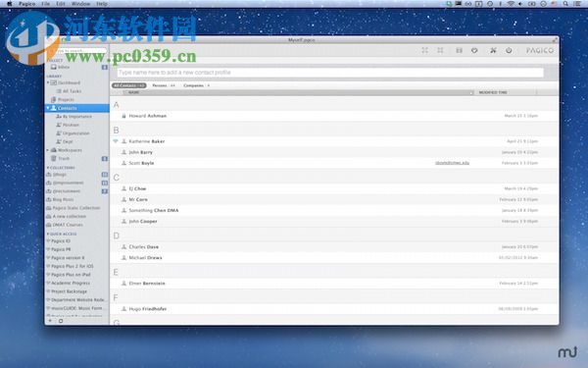Open Howard Ashman contact
Screen dimensions: 588x368
coord(148,116)
